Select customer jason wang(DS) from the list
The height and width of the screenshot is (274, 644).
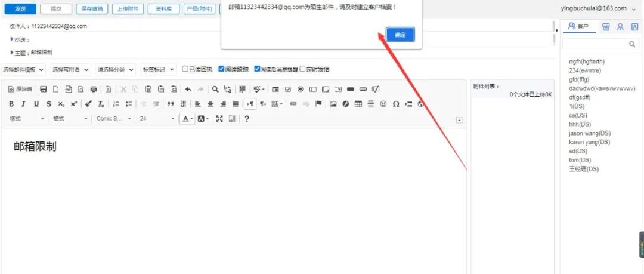(x=589, y=133)
